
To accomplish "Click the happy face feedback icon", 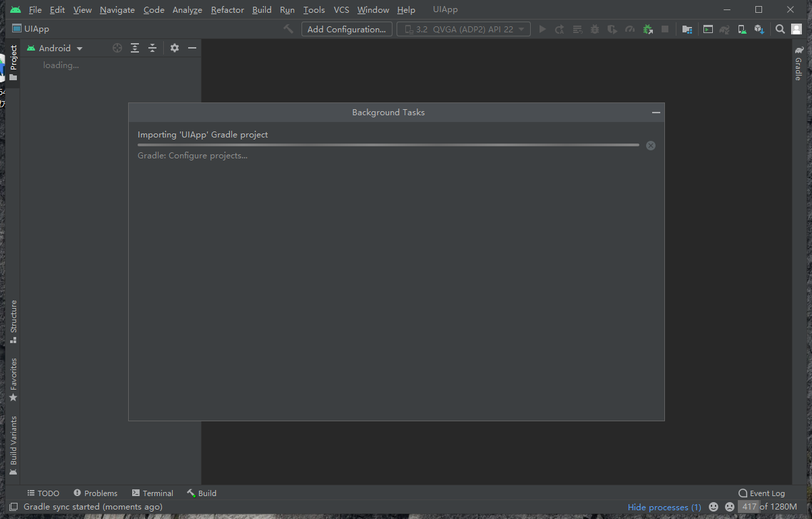I will [714, 507].
